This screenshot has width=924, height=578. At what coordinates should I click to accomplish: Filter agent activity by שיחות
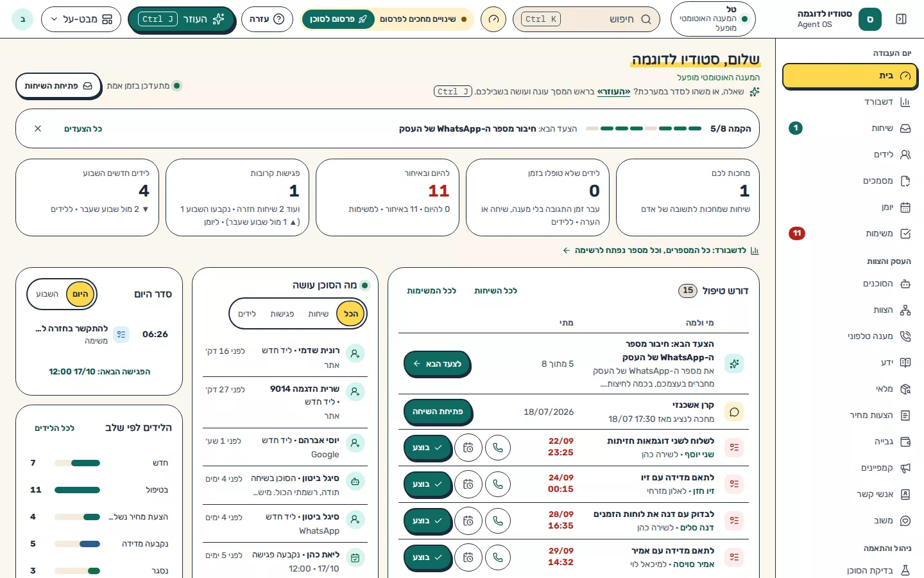(x=318, y=314)
